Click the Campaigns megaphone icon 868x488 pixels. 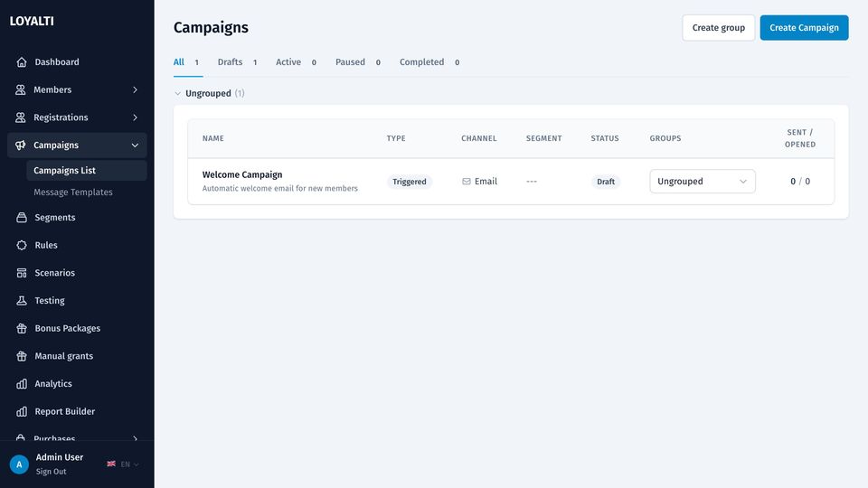click(x=21, y=145)
